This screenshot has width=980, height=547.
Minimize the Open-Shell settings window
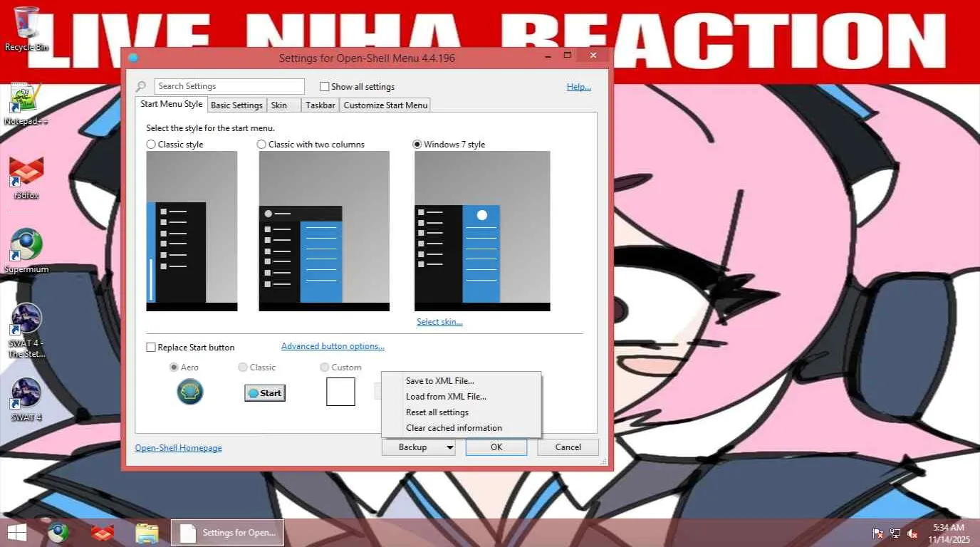(549, 55)
